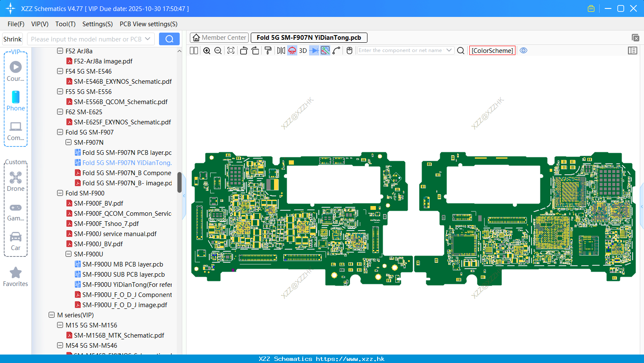Click the tree scroll-up arrow
Image resolution: width=644 pixels, height=363 pixels.
tap(179, 51)
